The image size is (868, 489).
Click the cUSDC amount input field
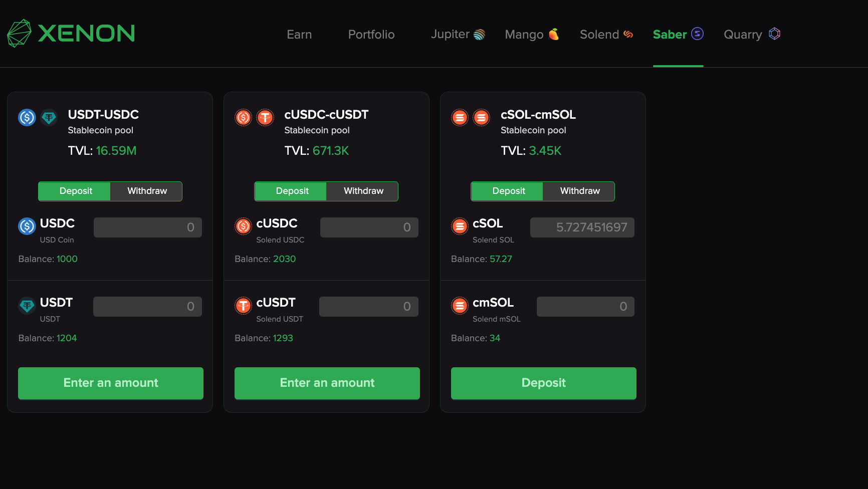369,227
